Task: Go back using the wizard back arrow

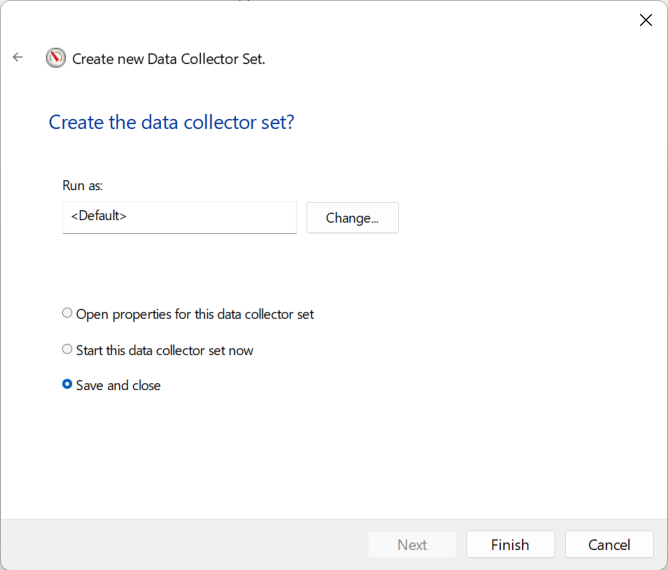Action: coord(18,57)
